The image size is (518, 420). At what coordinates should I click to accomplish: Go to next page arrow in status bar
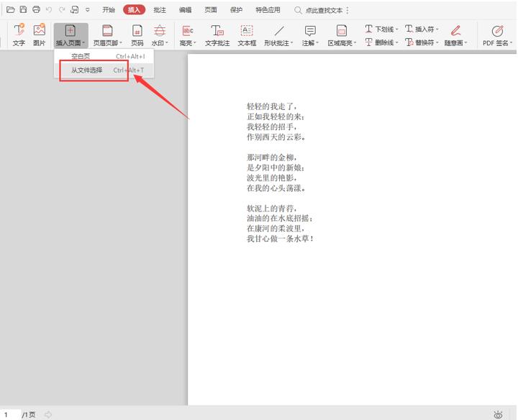pyautogui.click(x=48, y=415)
